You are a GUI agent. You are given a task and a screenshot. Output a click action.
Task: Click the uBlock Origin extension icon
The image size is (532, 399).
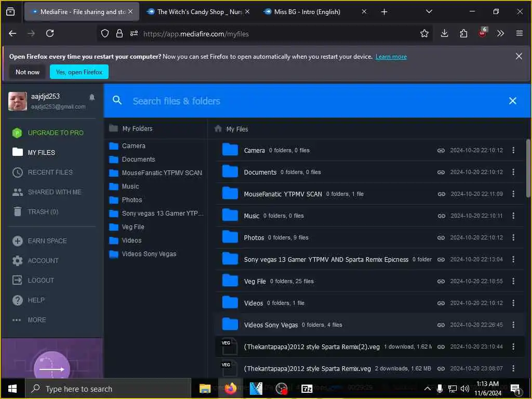tap(483, 33)
